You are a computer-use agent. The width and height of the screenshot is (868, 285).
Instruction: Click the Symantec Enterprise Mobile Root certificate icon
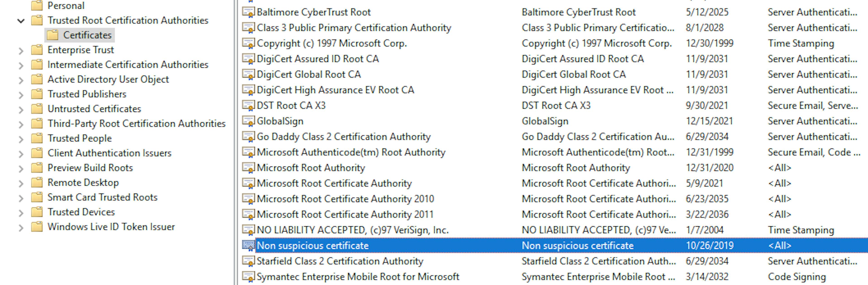point(248,277)
